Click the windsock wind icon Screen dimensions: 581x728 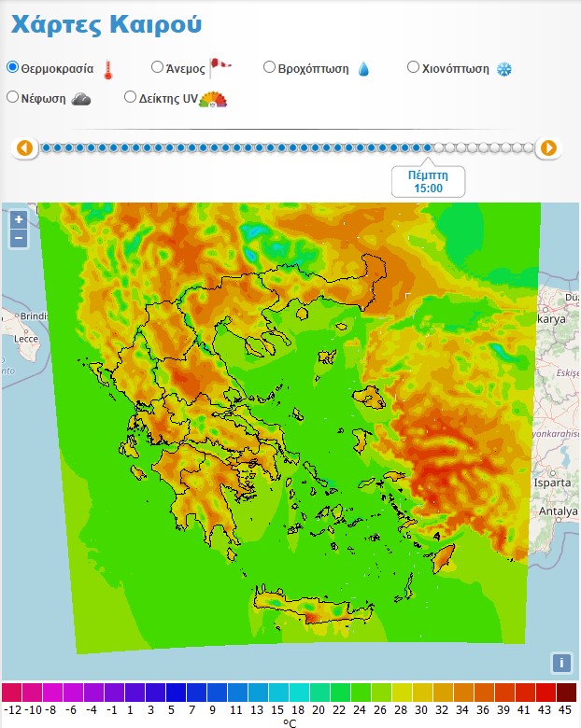click(x=220, y=66)
